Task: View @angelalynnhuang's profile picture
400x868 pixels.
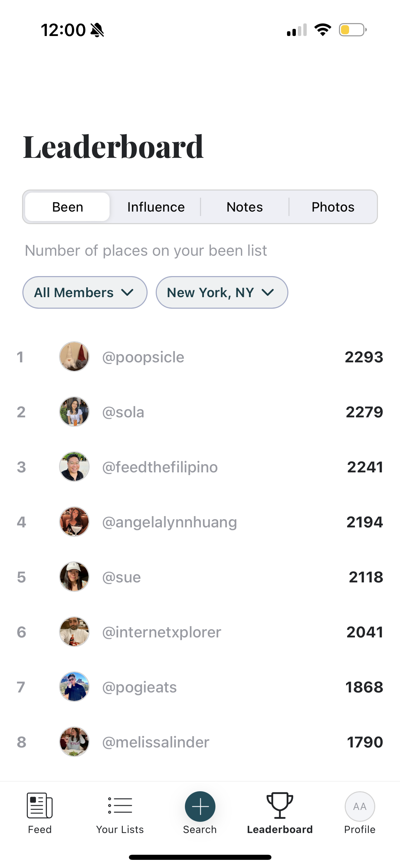Action: point(74,522)
